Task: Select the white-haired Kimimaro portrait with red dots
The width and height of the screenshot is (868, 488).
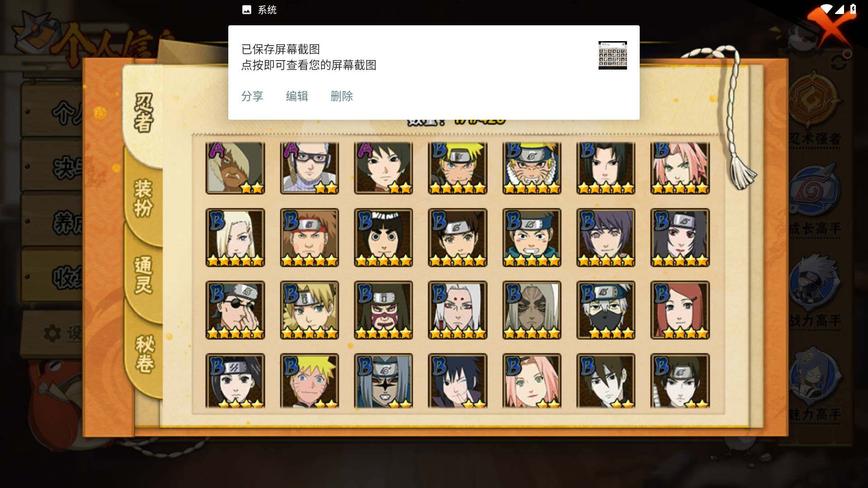Action: pos(458,310)
